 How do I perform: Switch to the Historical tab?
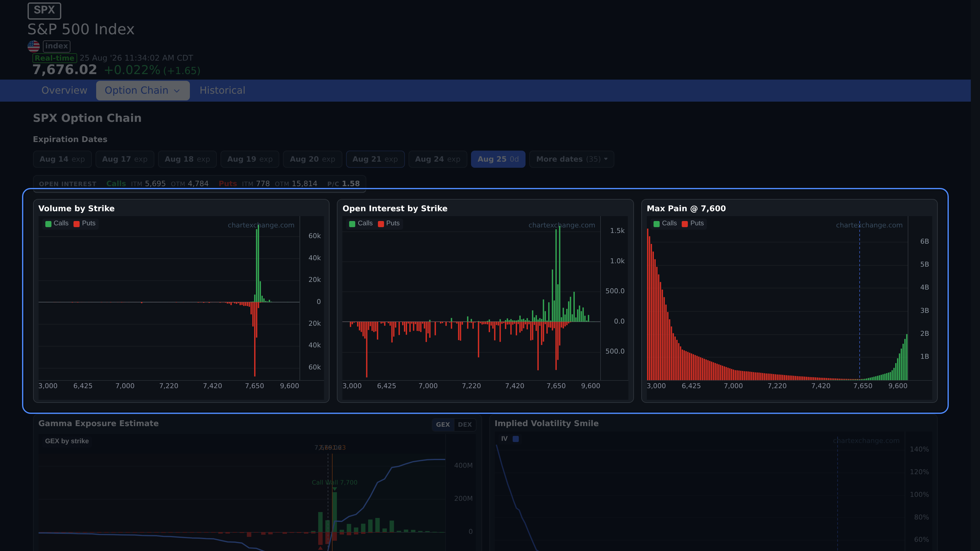(222, 91)
